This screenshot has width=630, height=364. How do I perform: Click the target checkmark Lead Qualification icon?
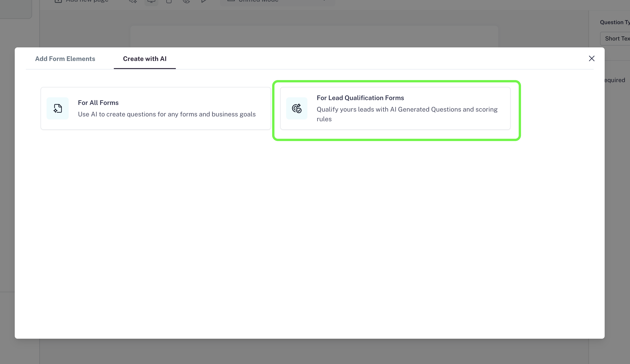(x=297, y=108)
